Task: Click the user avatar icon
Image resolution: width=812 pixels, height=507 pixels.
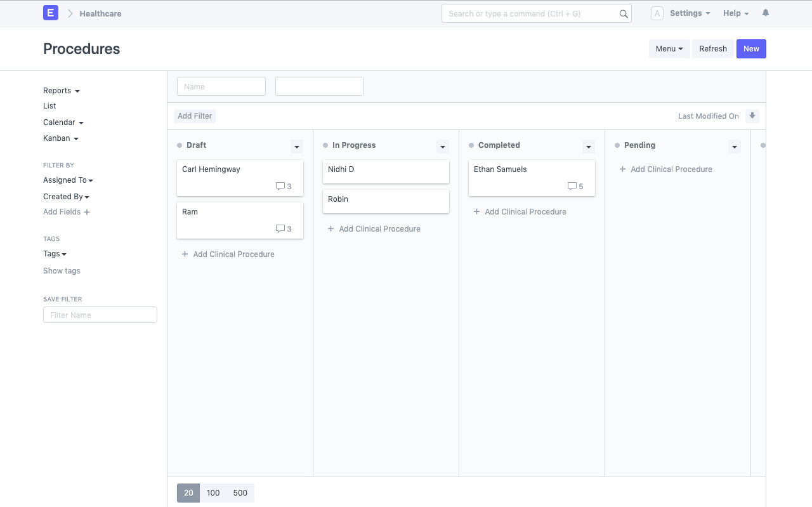Action: pyautogui.click(x=657, y=13)
